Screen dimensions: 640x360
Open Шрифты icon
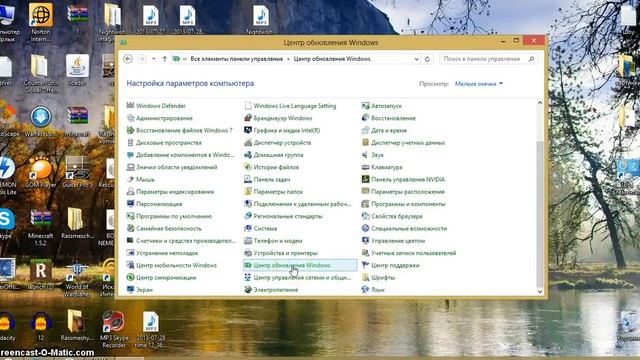click(365, 277)
